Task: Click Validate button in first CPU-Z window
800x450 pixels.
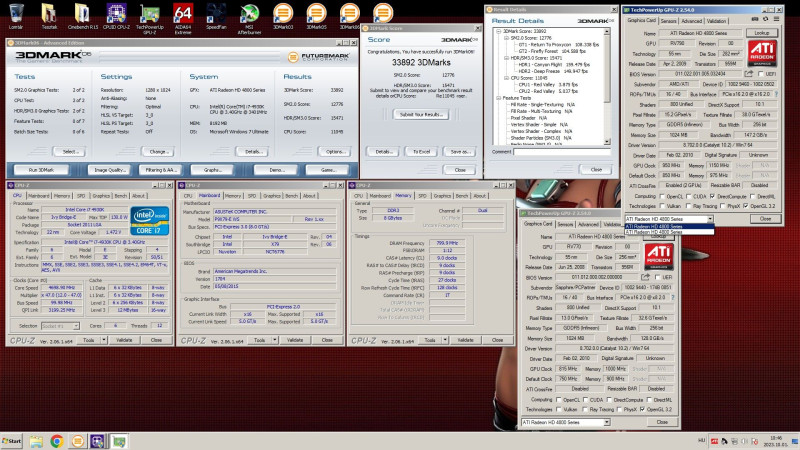Action: pyautogui.click(x=124, y=340)
